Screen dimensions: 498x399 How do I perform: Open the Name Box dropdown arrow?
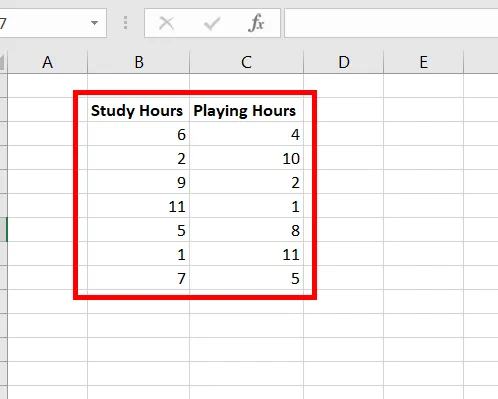94,23
